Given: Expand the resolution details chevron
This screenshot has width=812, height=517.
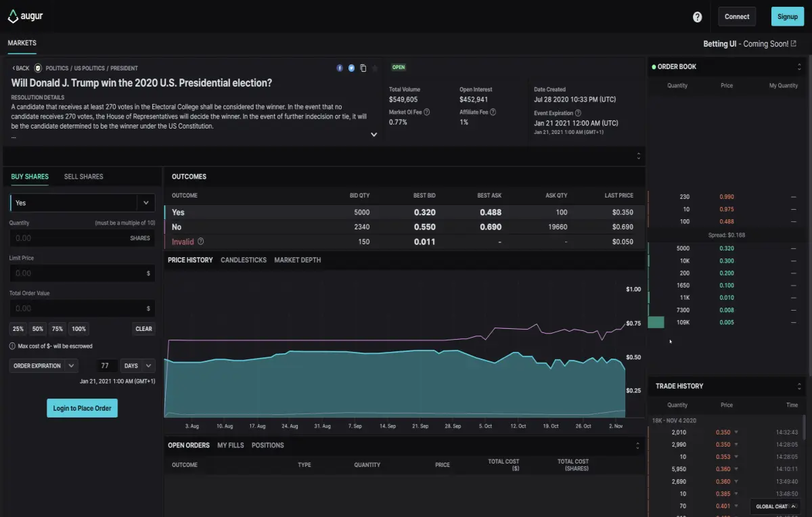Looking at the screenshot, I should coord(374,135).
